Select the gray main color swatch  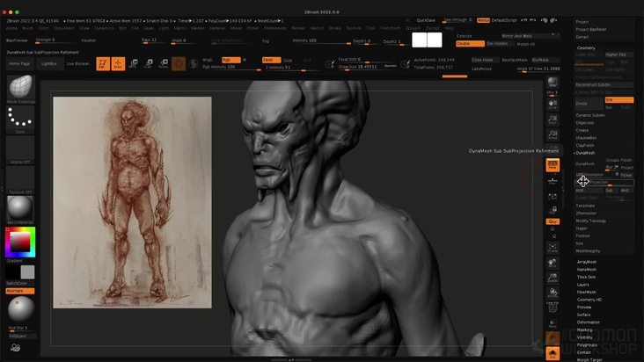[x=27, y=271]
